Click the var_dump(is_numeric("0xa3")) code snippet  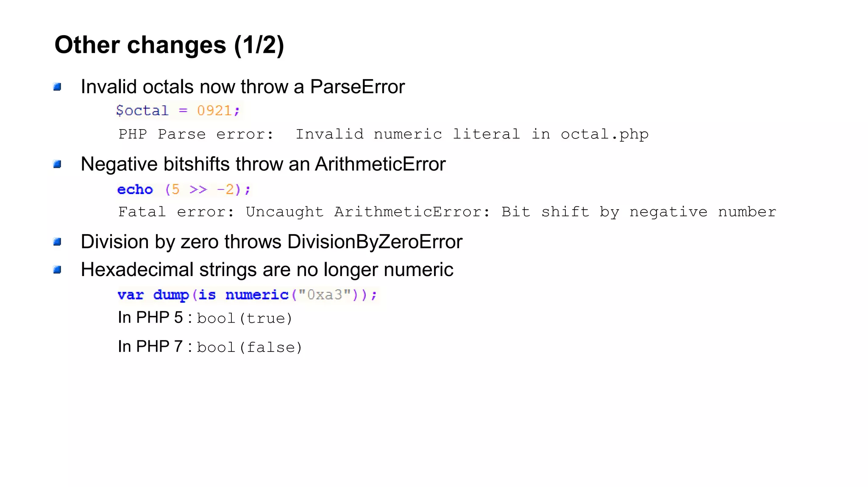pyautogui.click(x=247, y=295)
